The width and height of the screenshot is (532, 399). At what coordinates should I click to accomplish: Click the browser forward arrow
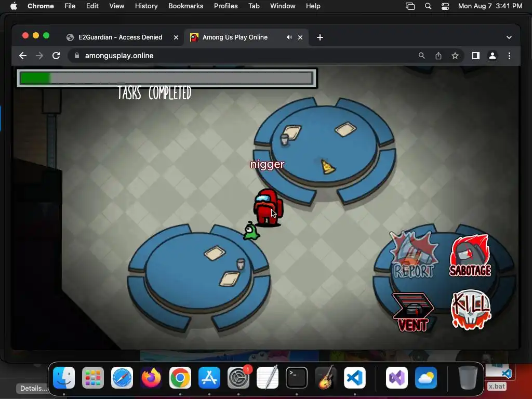click(x=39, y=56)
